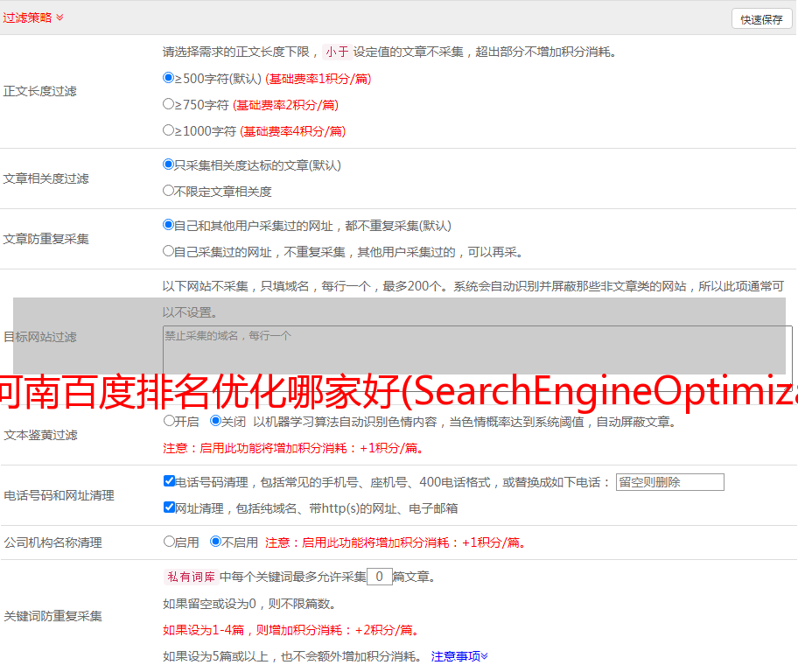Click the 小于 highlighted tag

tap(338, 52)
